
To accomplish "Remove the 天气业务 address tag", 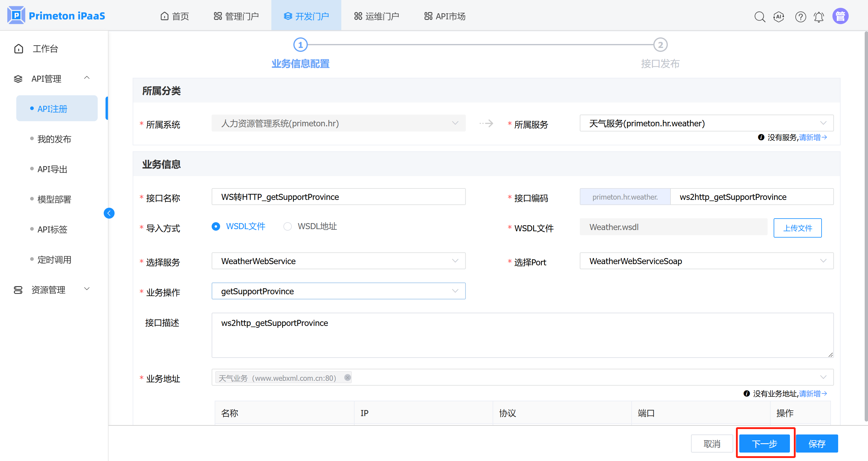I will [347, 377].
